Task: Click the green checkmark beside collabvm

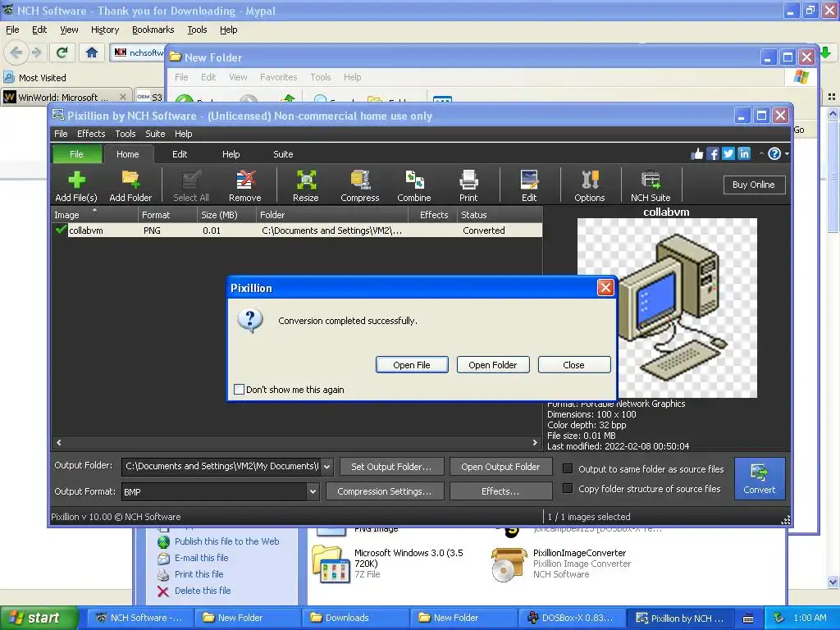Action: [61, 230]
